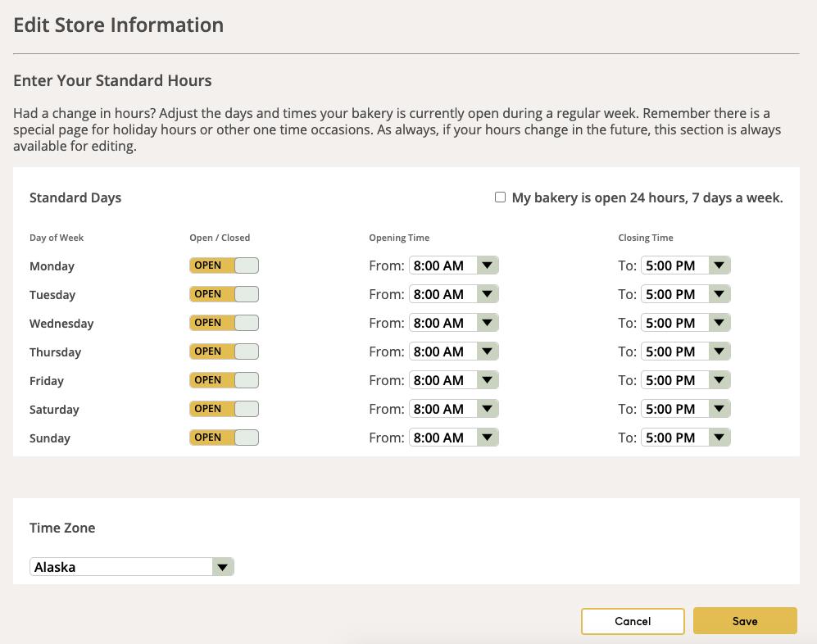Toggle Tuesday open/closed switch
The image size is (817, 644).
(224, 294)
